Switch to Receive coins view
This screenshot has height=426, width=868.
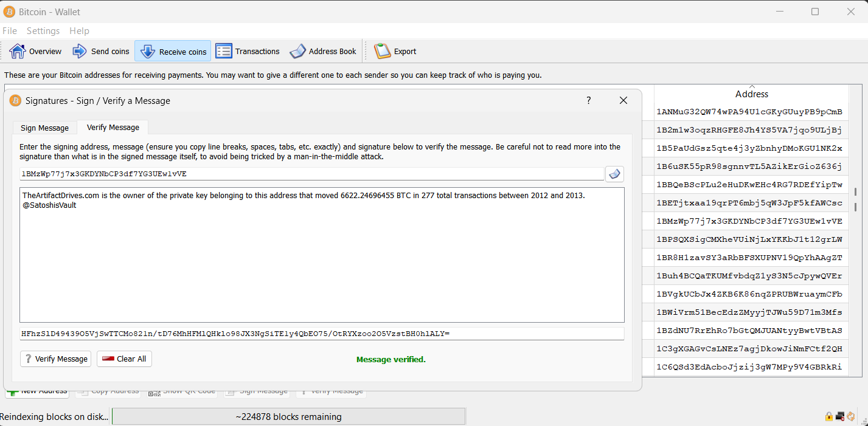pos(173,51)
